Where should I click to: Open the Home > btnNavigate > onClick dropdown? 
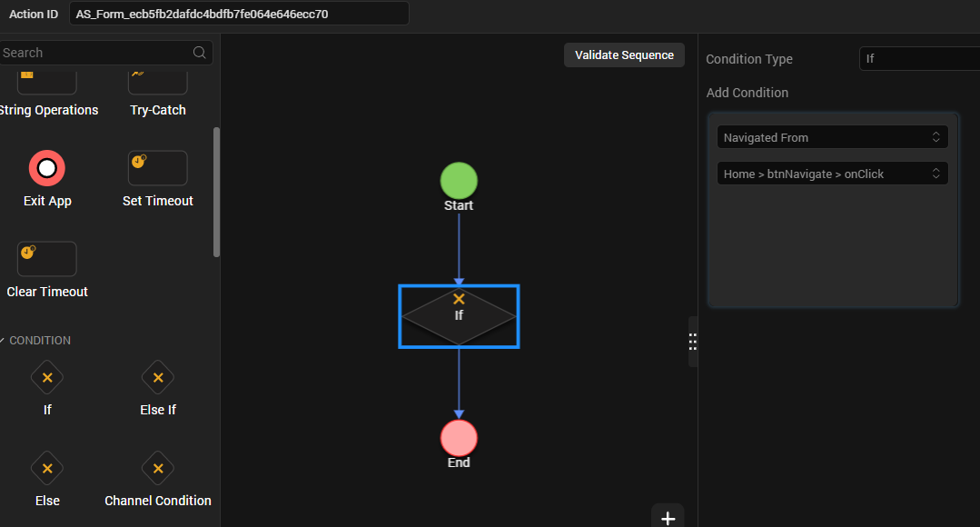coord(833,174)
